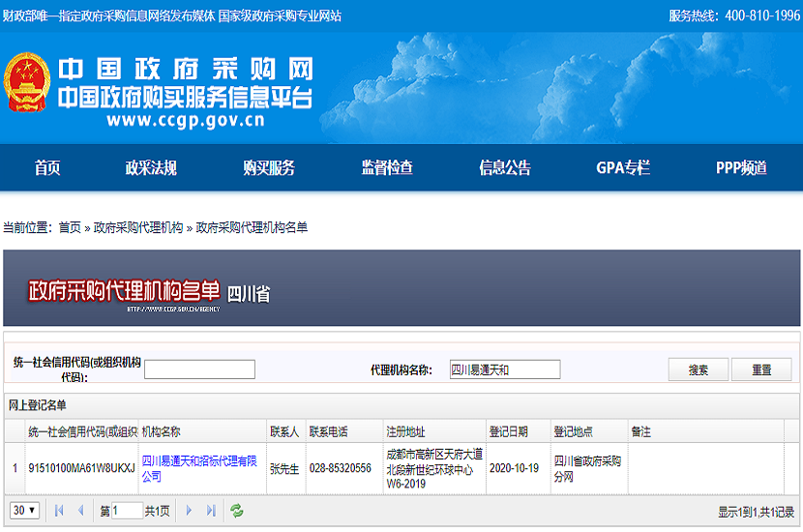The image size is (803, 532).
Task: Open the page size dropdown showing 30
Action: pyautogui.click(x=24, y=510)
